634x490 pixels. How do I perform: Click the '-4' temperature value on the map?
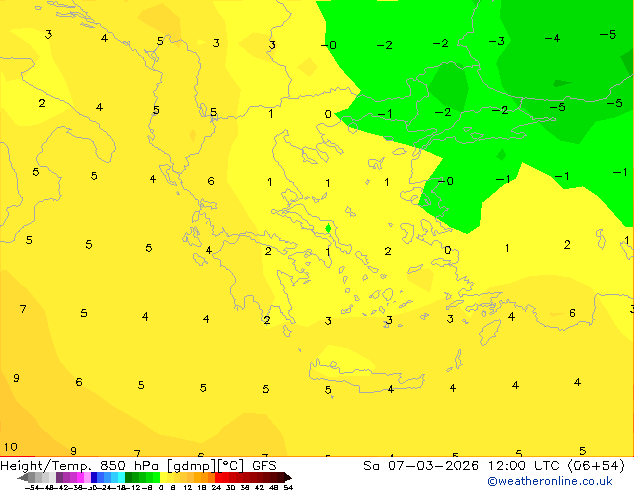coord(552,38)
